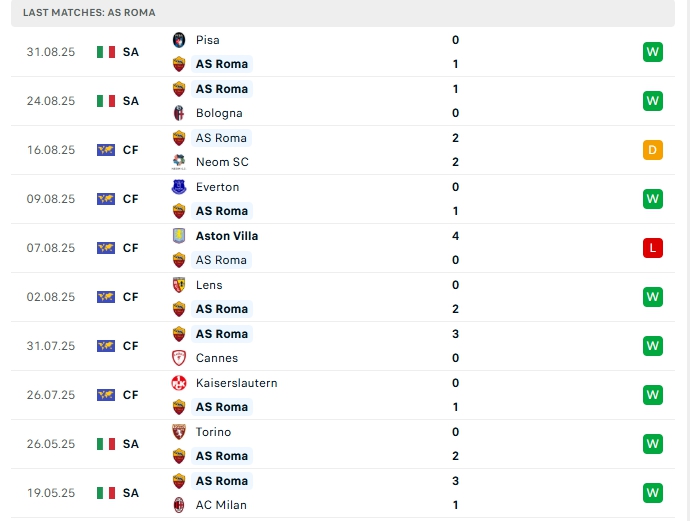Click the green W badge for Pisa match
Screen dimensions: 690x521
653,52
